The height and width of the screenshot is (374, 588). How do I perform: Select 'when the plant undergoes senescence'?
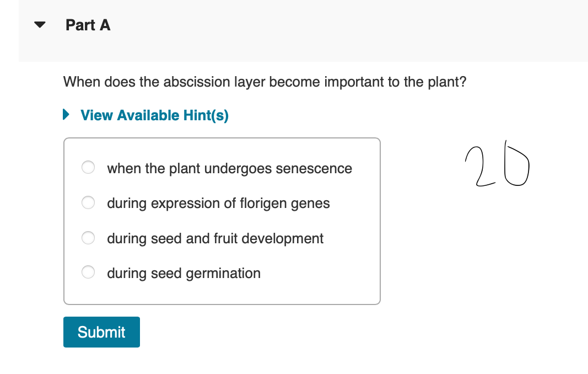click(x=229, y=169)
